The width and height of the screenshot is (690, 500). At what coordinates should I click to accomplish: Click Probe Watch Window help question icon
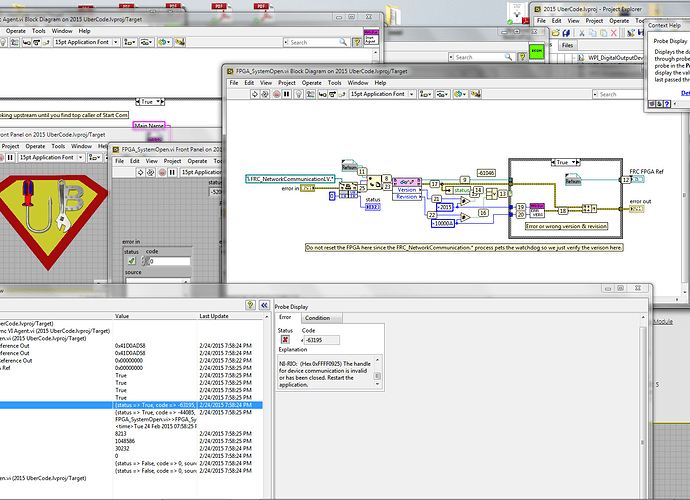[250, 305]
